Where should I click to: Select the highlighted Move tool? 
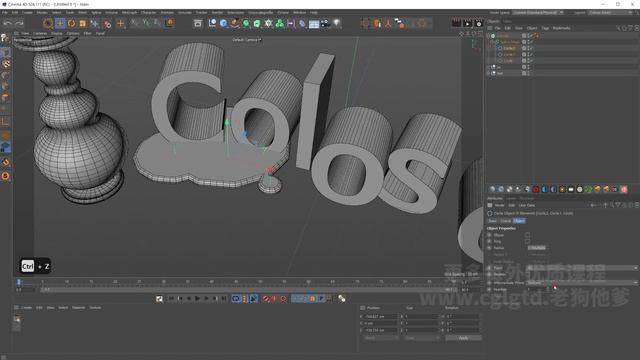point(60,24)
